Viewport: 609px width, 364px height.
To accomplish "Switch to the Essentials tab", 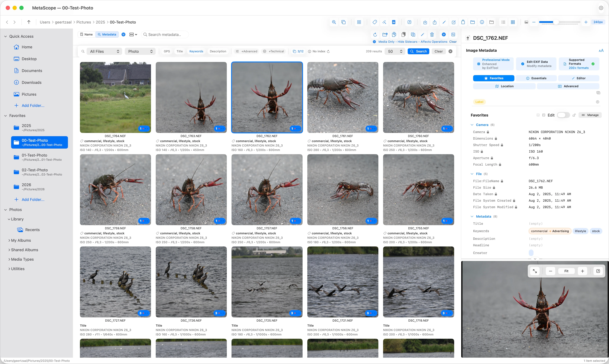I will (536, 78).
